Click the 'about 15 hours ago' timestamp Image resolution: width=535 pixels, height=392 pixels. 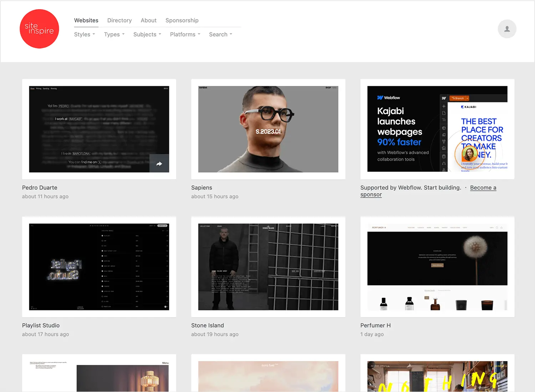(x=215, y=197)
